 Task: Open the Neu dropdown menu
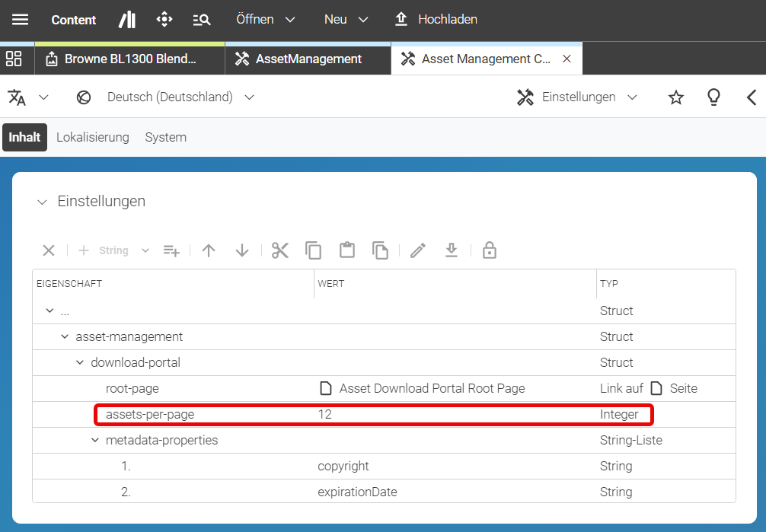click(x=346, y=20)
